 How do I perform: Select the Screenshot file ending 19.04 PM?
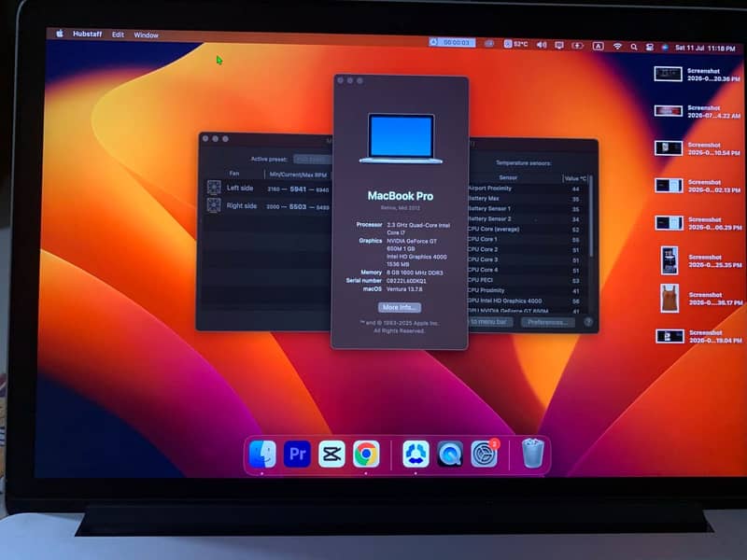tap(698, 336)
